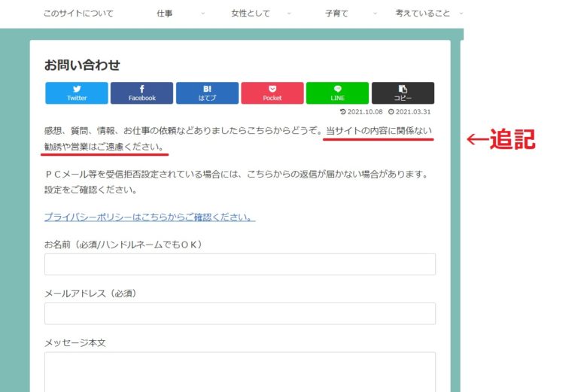Viewport: 587px width, 392px height.
Task: Expand dropdown arrow beside 仕事
Action: click(x=203, y=14)
